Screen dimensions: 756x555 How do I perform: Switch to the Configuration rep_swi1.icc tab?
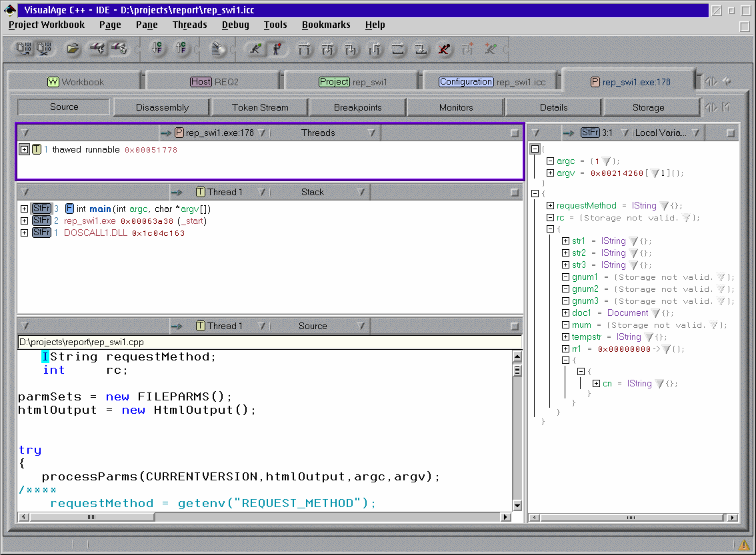(x=492, y=81)
